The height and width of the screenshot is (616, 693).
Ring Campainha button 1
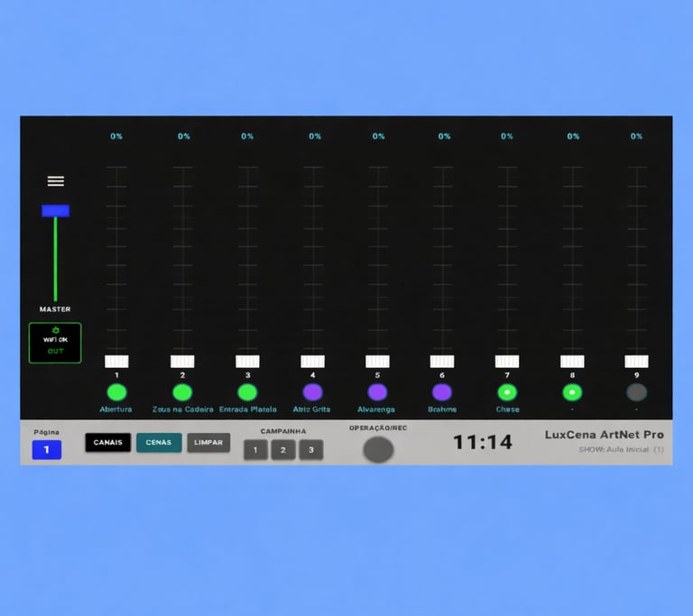[255, 450]
